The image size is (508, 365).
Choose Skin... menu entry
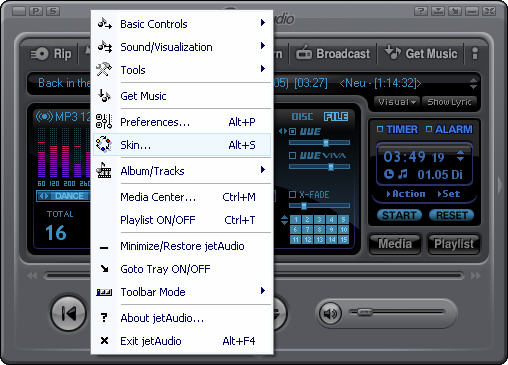coord(182,145)
